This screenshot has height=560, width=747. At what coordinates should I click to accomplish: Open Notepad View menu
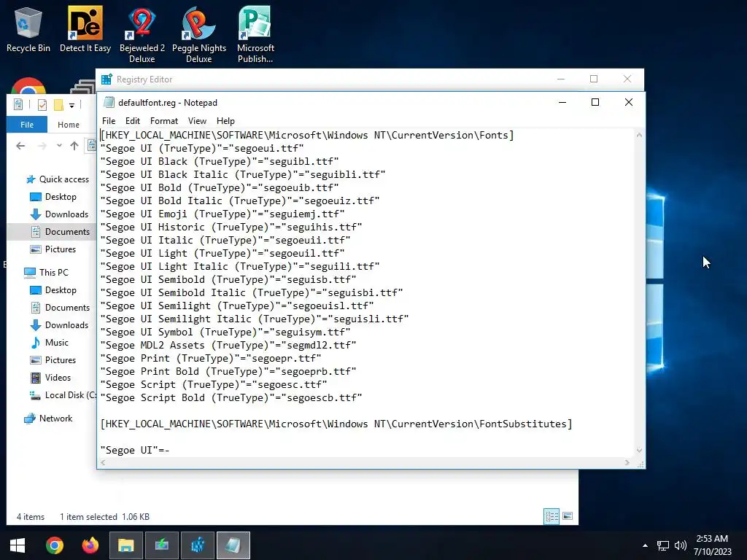point(197,121)
